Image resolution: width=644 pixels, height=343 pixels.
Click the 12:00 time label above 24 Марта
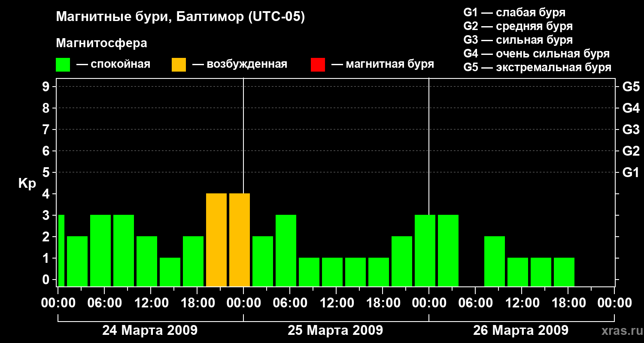coord(151,303)
